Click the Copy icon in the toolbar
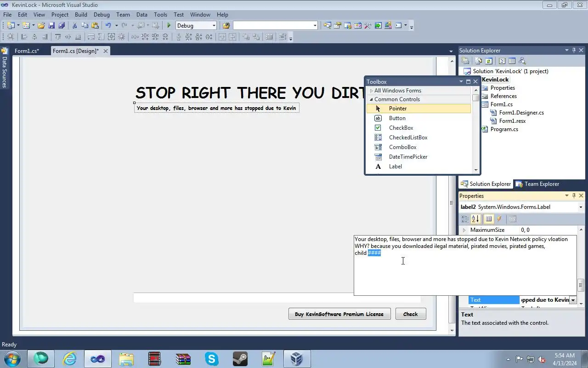The width and height of the screenshot is (588, 368). coord(85,25)
